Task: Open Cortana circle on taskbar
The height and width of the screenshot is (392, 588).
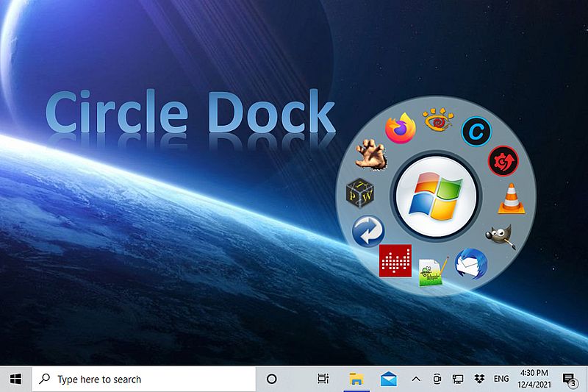Action: [271, 379]
